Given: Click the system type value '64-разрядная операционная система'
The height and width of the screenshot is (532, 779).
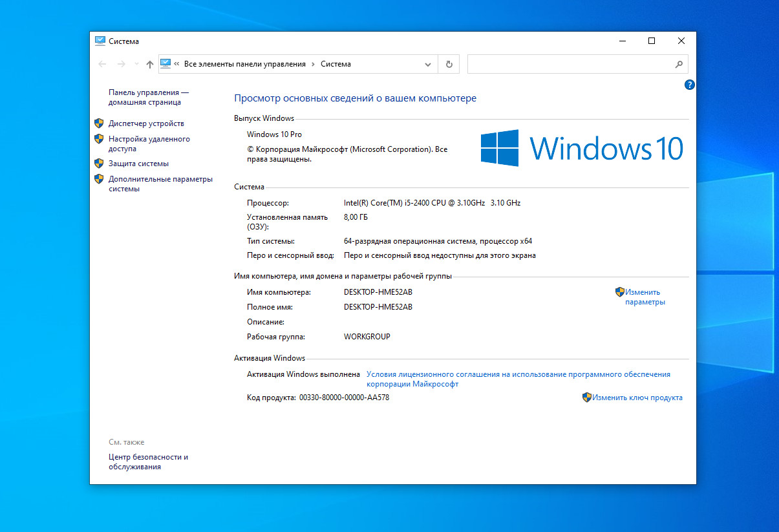Looking at the screenshot, I should point(438,241).
